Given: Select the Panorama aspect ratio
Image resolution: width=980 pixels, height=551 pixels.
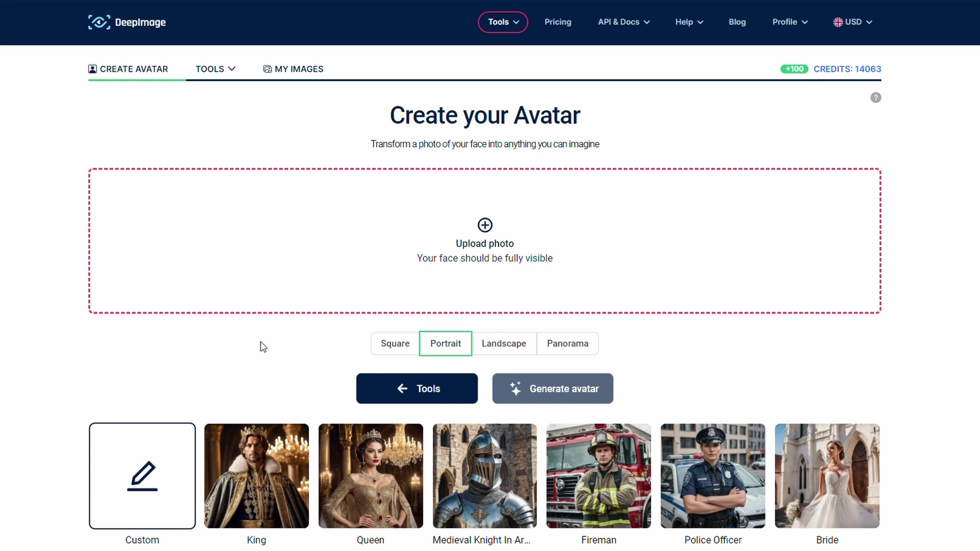Looking at the screenshot, I should pos(568,343).
